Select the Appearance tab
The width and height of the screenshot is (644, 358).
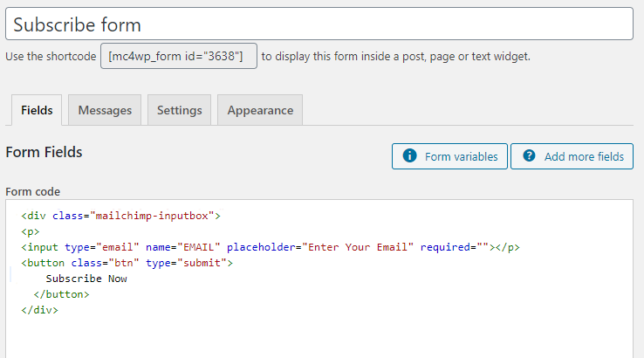tap(260, 111)
